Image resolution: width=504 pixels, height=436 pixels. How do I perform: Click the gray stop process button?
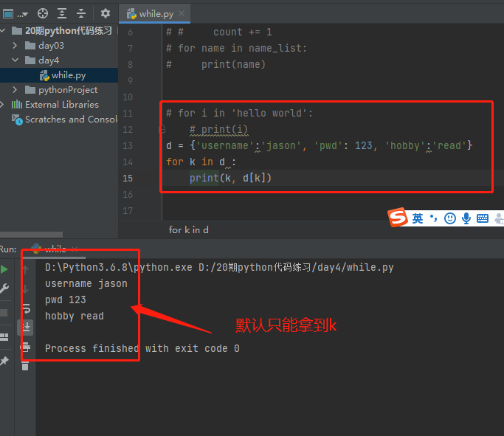pyautogui.click(x=4, y=313)
